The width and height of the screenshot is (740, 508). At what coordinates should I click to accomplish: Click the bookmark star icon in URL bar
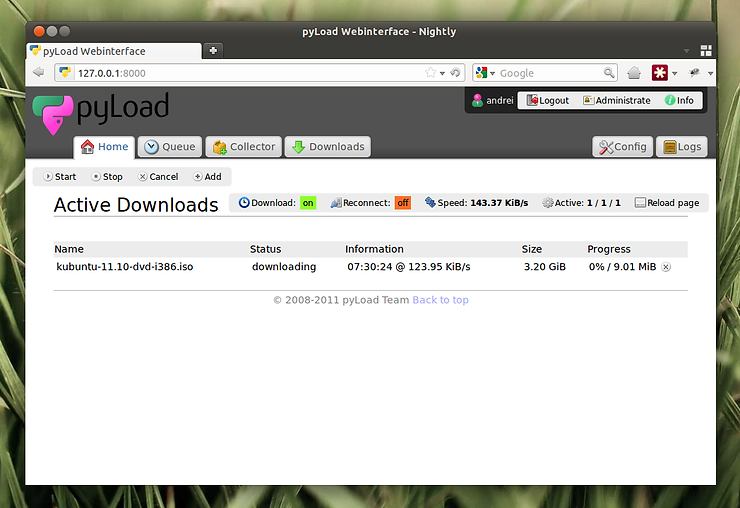430,73
